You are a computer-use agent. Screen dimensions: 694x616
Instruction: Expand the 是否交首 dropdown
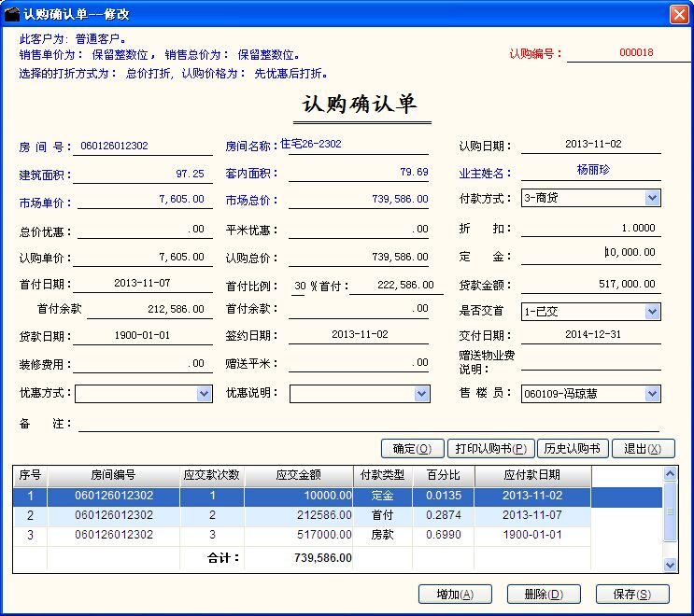click(x=653, y=312)
